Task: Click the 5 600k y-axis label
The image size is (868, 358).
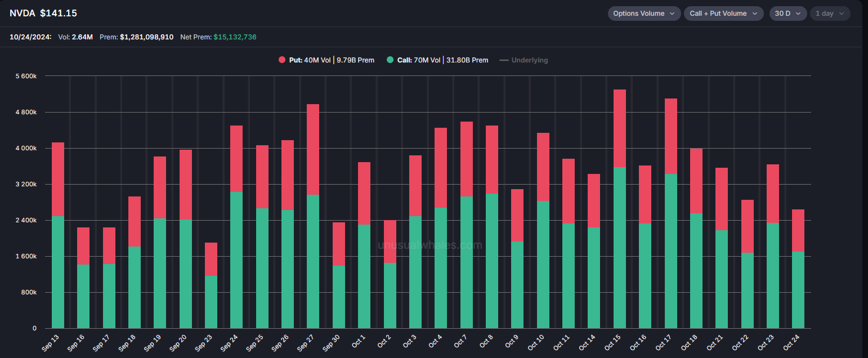Action: click(x=25, y=76)
